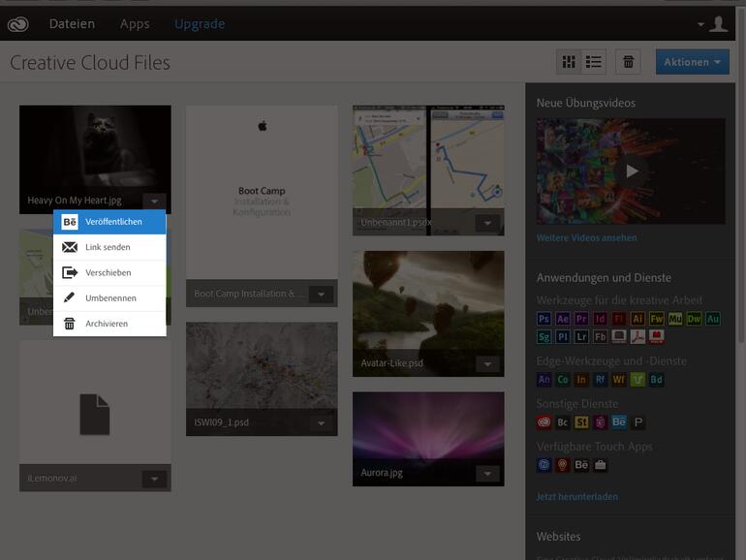746x560 pixels.
Task: Open dropdown arrow for iLemonov.ai
Action: [154, 479]
